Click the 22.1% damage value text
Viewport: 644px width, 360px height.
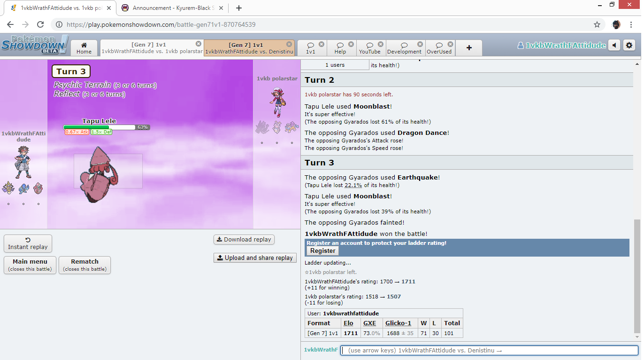[352, 185]
